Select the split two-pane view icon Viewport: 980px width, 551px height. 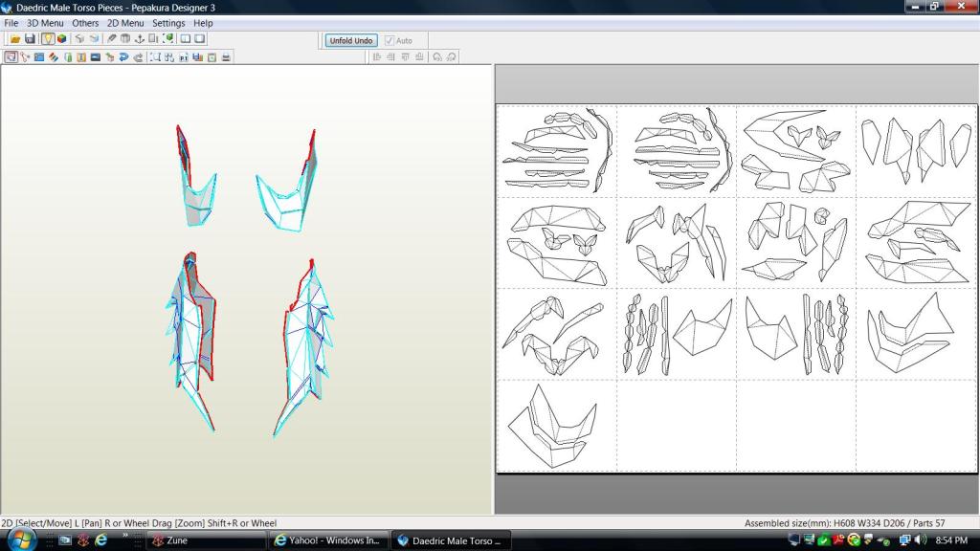click(185, 38)
